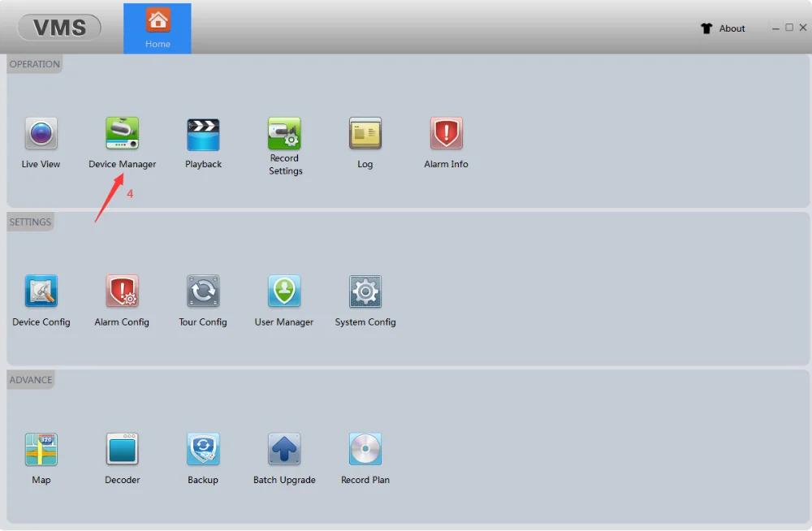The width and height of the screenshot is (812, 531).
Task: Select the OPERATION section label
Action: (x=35, y=64)
